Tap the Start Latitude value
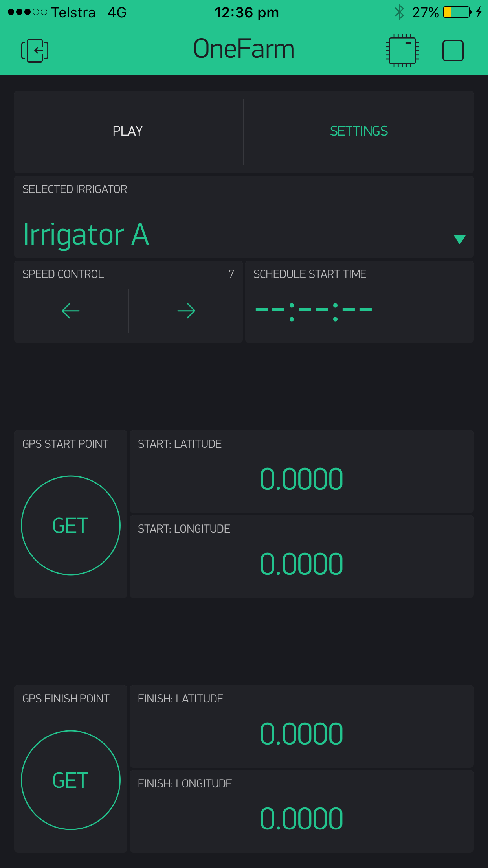The image size is (488, 868). 301,480
